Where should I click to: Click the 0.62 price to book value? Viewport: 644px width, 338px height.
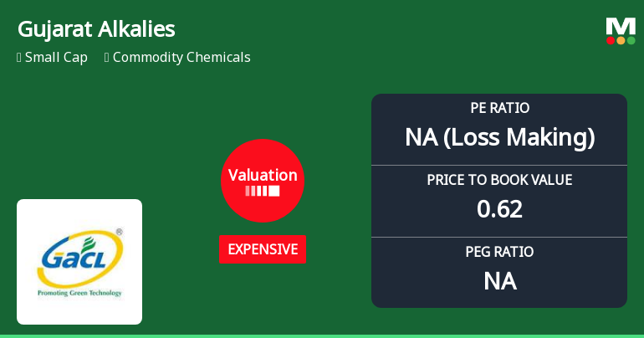pyautogui.click(x=499, y=208)
